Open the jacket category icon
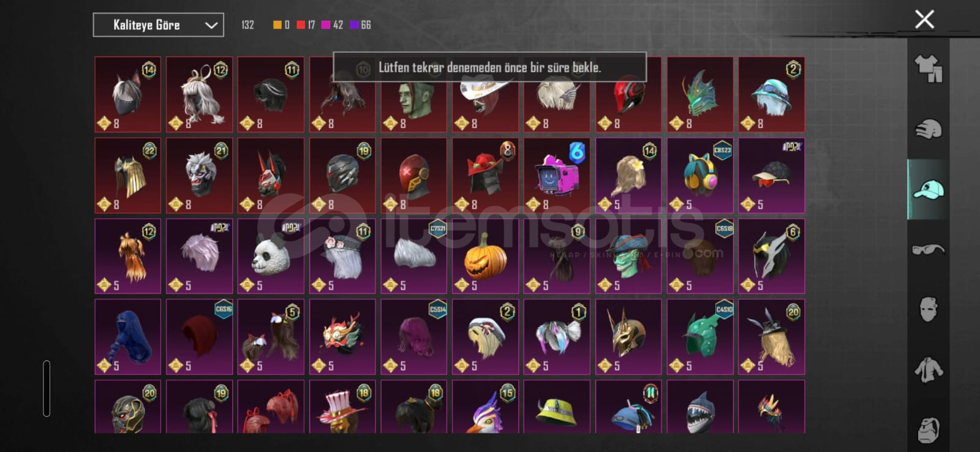Viewport: 980px width, 452px height. click(x=928, y=370)
